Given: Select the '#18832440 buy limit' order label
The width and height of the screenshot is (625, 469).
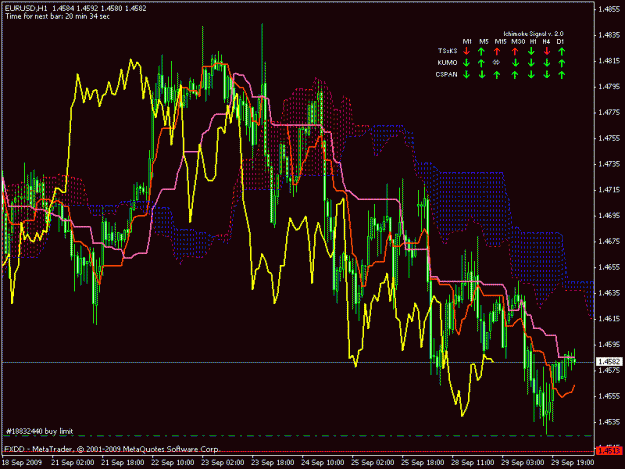Looking at the screenshot, I should 39,431.
